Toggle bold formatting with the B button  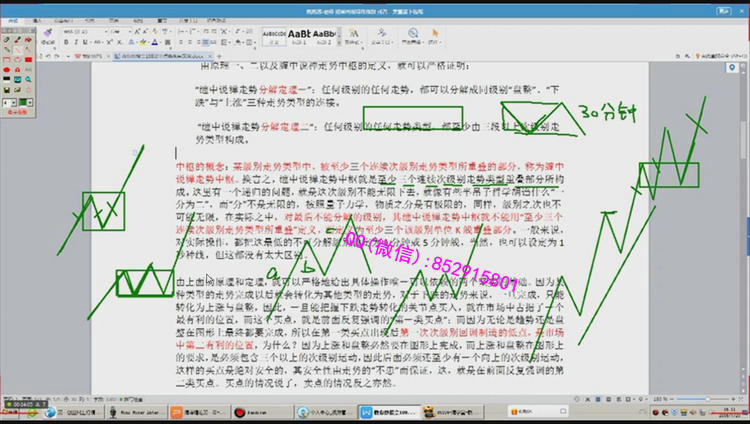(66, 43)
